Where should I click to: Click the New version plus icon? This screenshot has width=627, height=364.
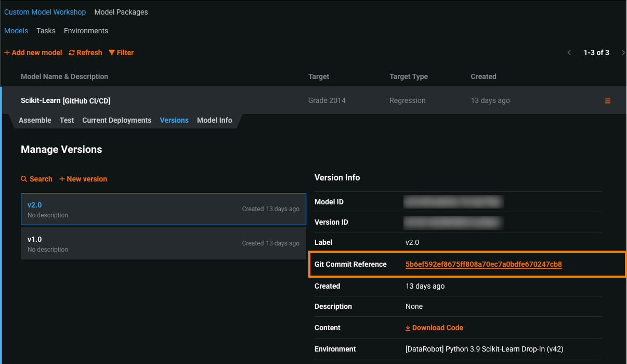pyautogui.click(x=62, y=179)
